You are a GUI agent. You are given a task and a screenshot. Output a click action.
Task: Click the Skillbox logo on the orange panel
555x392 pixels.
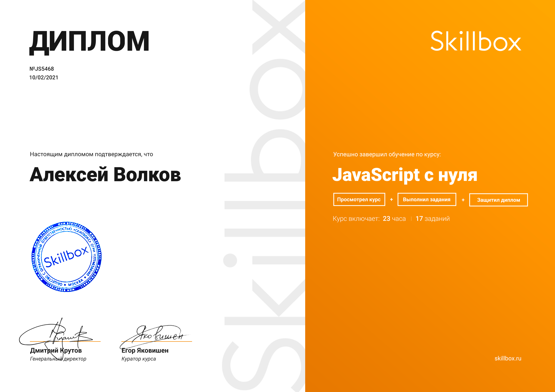(x=476, y=41)
